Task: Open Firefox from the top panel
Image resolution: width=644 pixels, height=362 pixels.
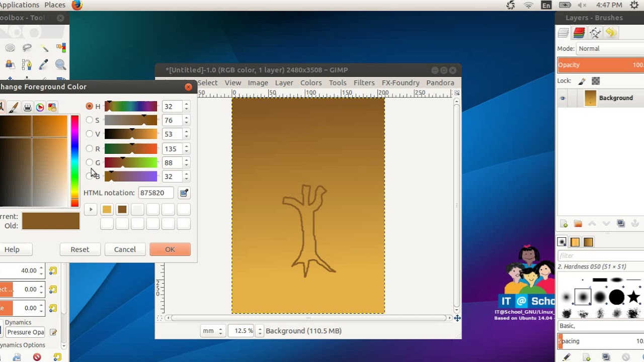Action: point(77,5)
